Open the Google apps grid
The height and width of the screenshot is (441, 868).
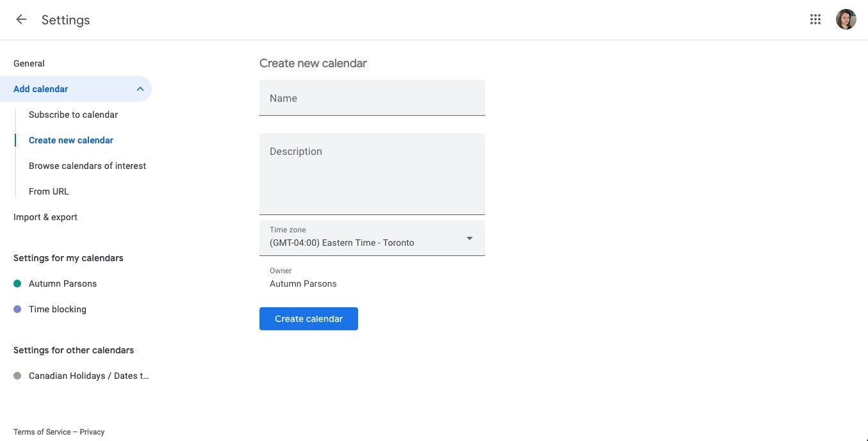(x=815, y=19)
